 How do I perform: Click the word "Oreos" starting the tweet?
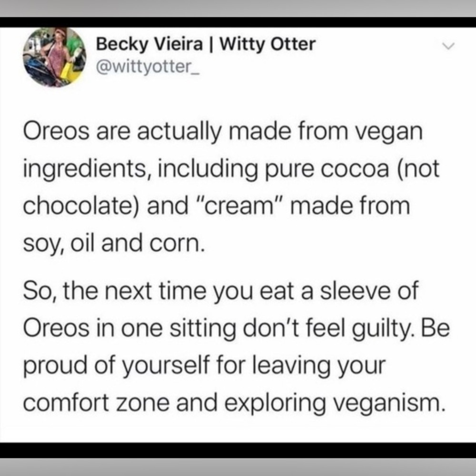click(56, 131)
